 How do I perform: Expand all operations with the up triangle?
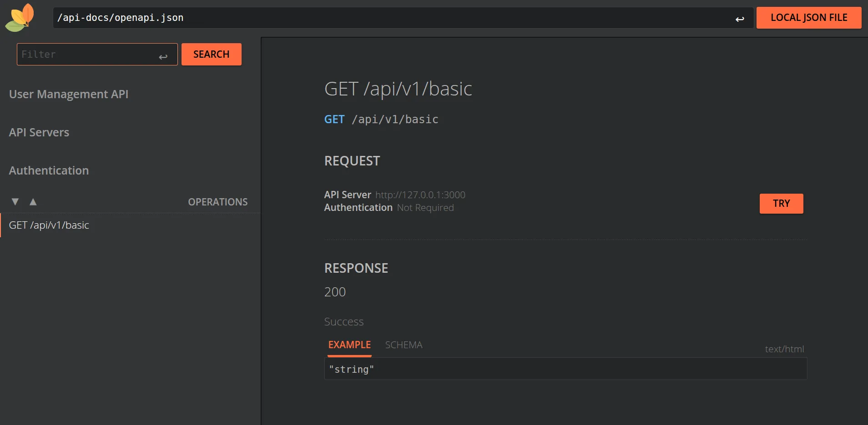click(x=33, y=202)
